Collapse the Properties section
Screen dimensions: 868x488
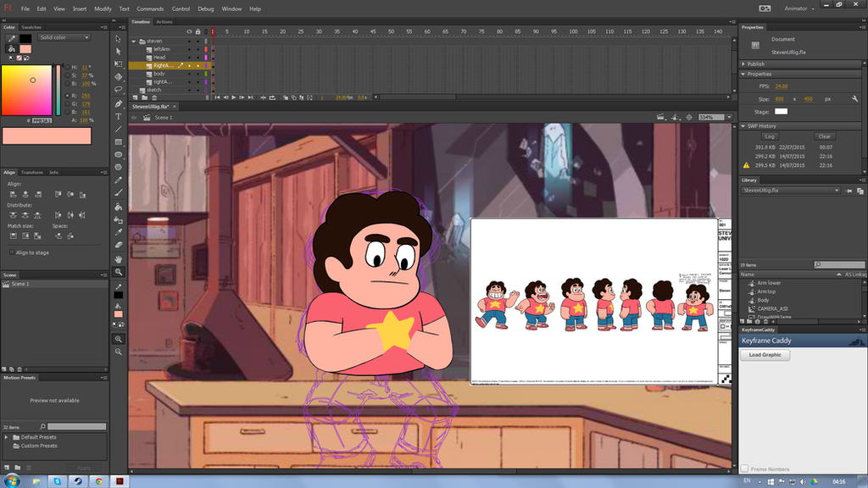[x=743, y=75]
